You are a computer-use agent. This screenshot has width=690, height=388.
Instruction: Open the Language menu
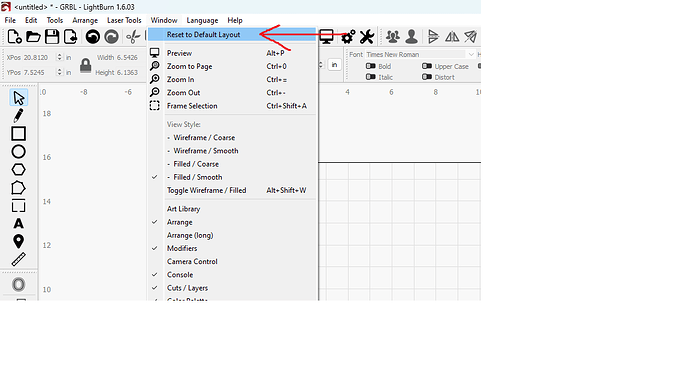202,20
